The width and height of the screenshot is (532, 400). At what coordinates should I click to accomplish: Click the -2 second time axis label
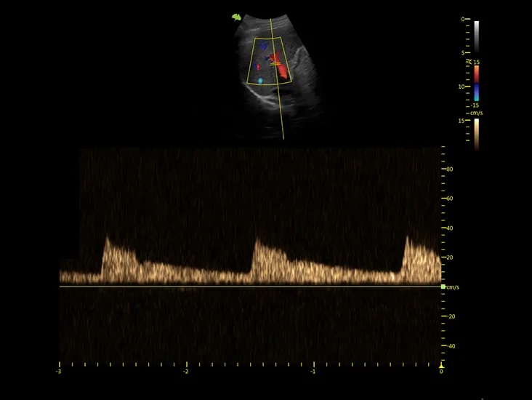(x=185, y=372)
